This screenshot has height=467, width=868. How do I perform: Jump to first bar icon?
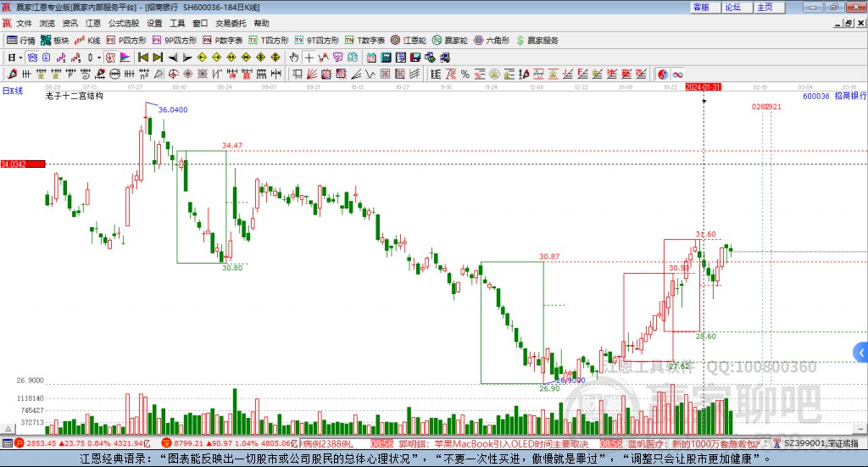143,58
